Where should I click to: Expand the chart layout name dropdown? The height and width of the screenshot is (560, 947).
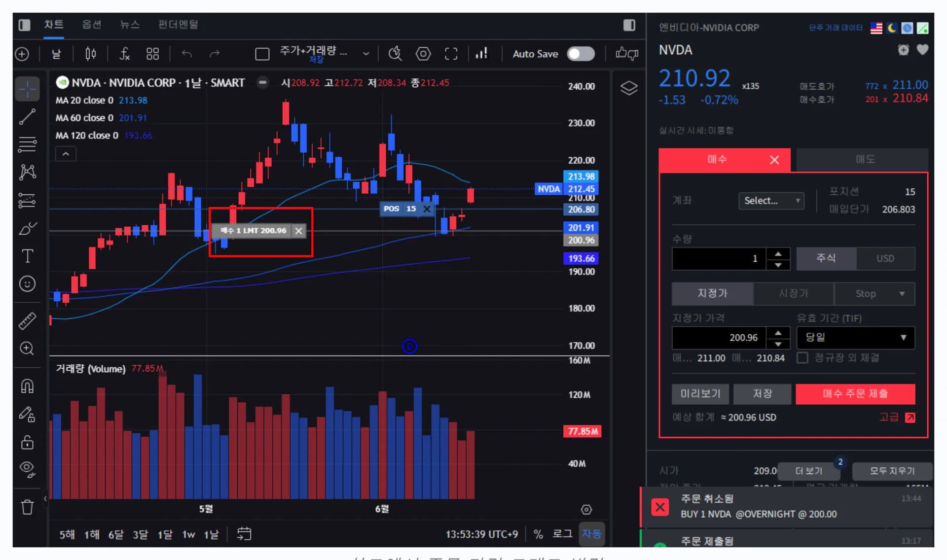tap(365, 54)
